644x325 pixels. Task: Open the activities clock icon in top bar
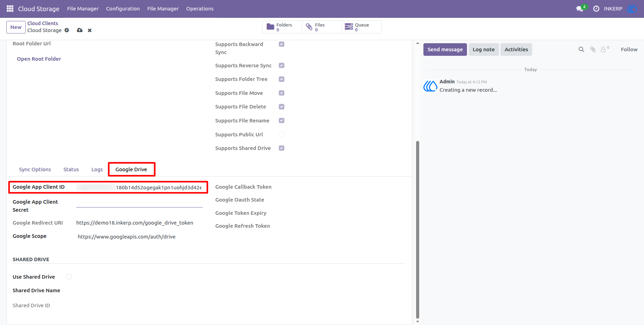coord(596,9)
